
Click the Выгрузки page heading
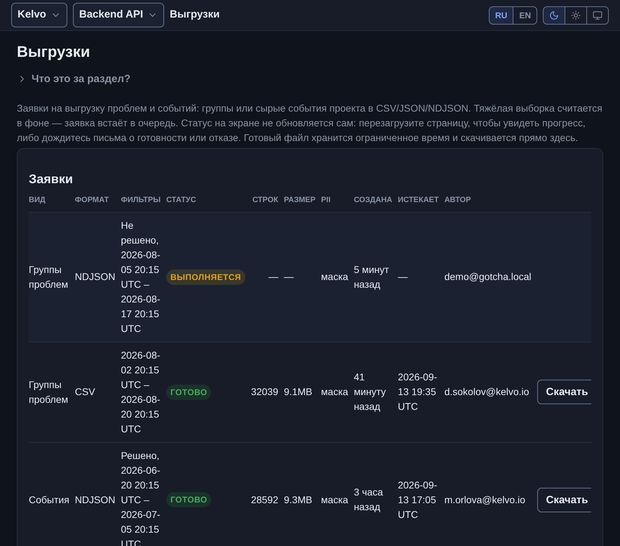pos(53,52)
